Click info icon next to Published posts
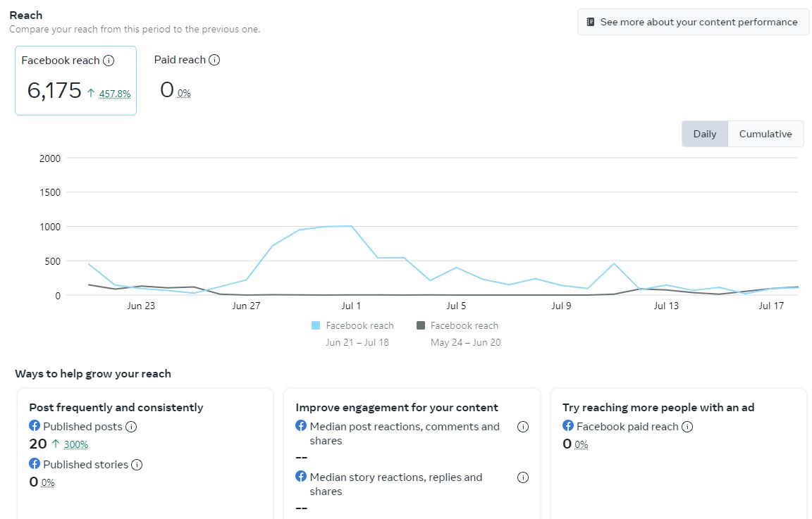 (131, 426)
